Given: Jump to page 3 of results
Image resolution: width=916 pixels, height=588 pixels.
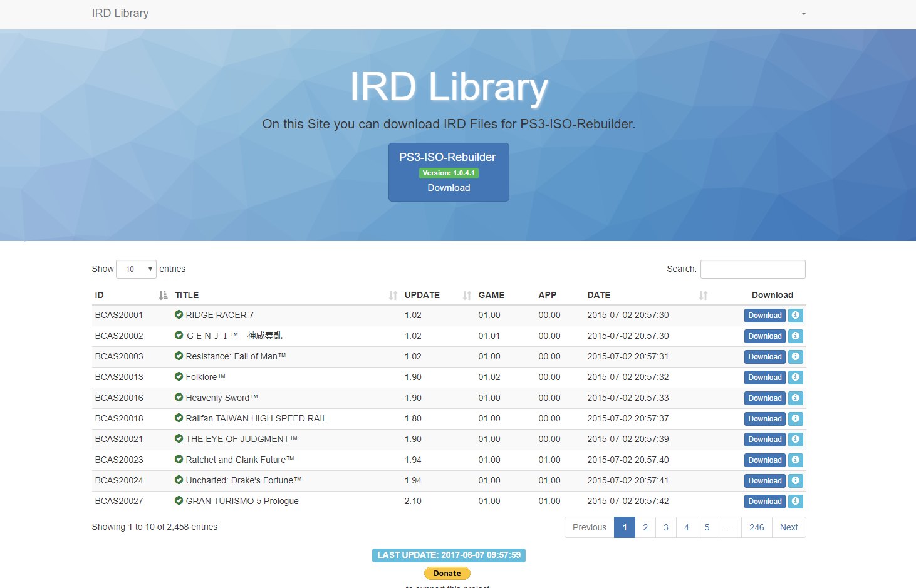Looking at the screenshot, I should coord(666,527).
